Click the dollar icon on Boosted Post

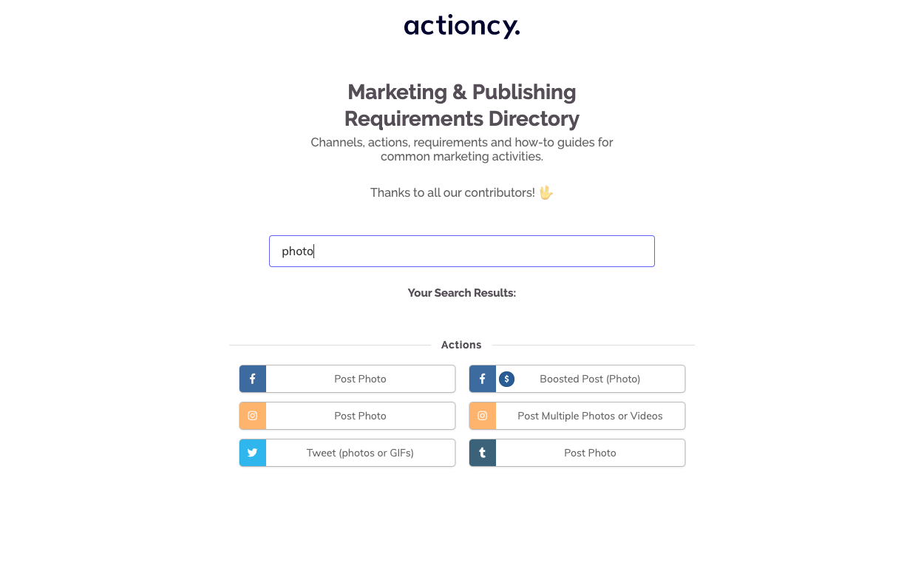coord(506,379)
